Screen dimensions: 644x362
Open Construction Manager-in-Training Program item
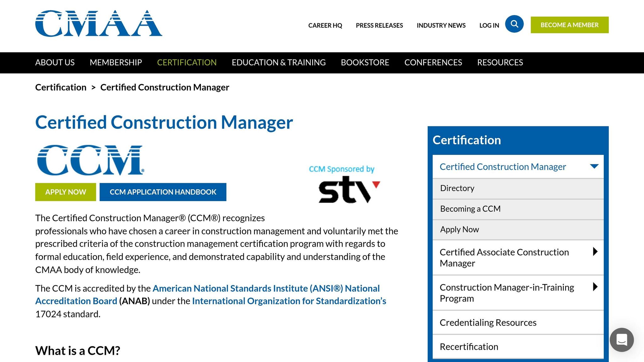click(x=507, y=293)
